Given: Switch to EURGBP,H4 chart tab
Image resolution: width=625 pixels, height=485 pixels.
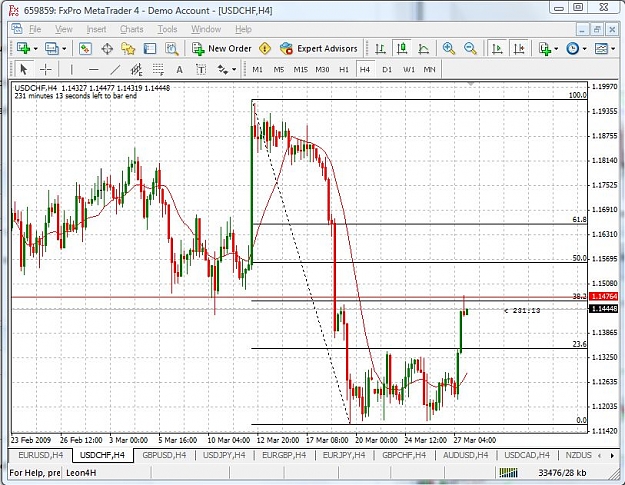Looking at the screenshot, I should [x=284, y=455].
